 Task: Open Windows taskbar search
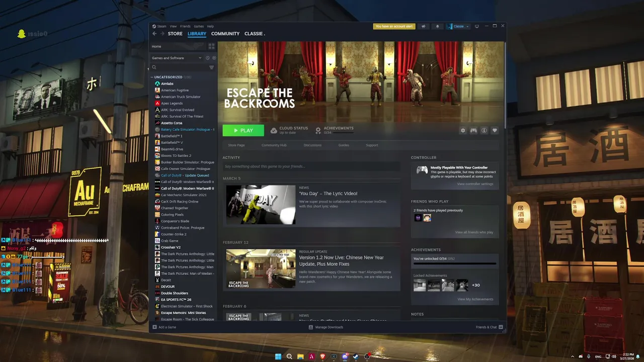[x=289, y=356]
